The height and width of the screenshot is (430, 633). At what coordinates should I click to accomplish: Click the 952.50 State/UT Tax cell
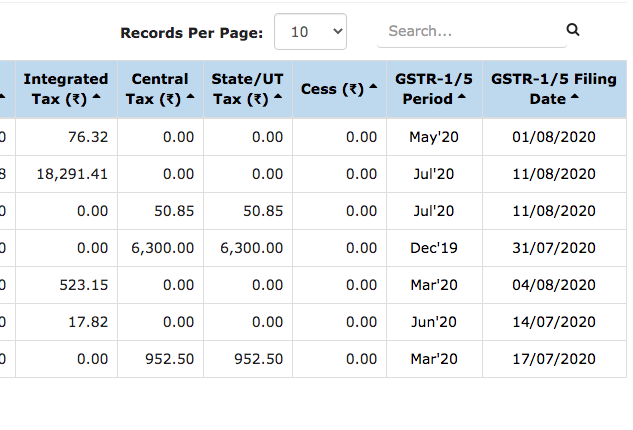point(247,359)
